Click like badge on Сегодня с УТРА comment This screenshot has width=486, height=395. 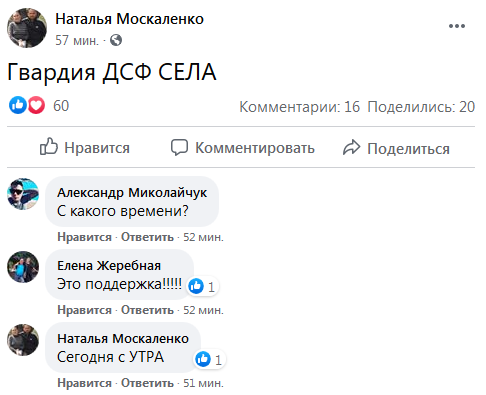[x=209, y=359]
